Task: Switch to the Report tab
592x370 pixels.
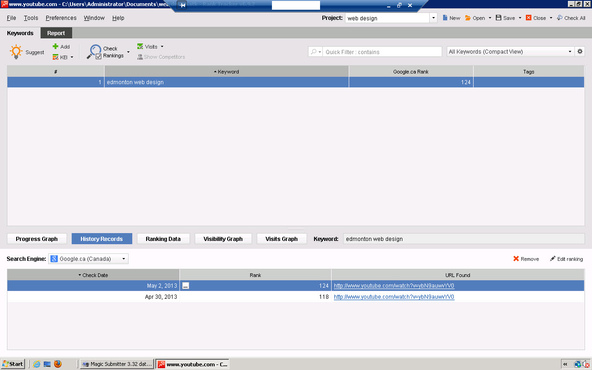Action: 56,33
